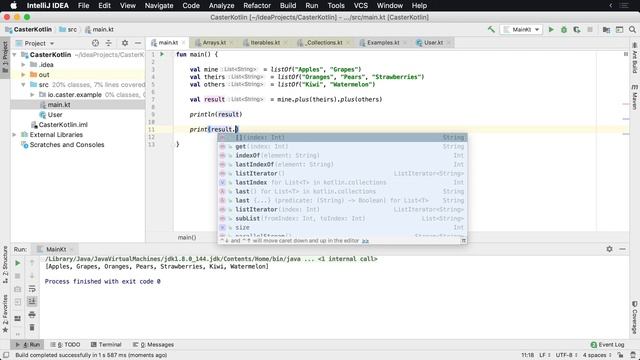Screen dimensions: 640x360
Task: Minimize the Run panel with dash icon
Action: click(x=622, y=249)
